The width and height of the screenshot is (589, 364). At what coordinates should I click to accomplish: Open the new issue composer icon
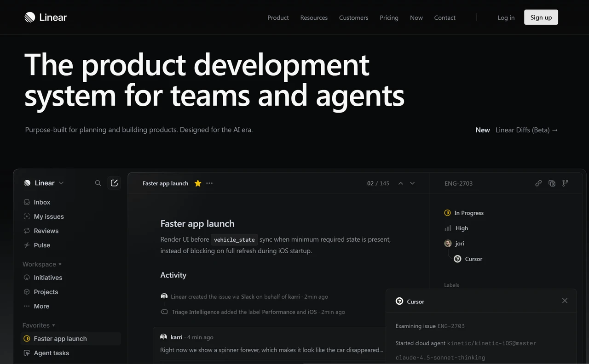114,182
